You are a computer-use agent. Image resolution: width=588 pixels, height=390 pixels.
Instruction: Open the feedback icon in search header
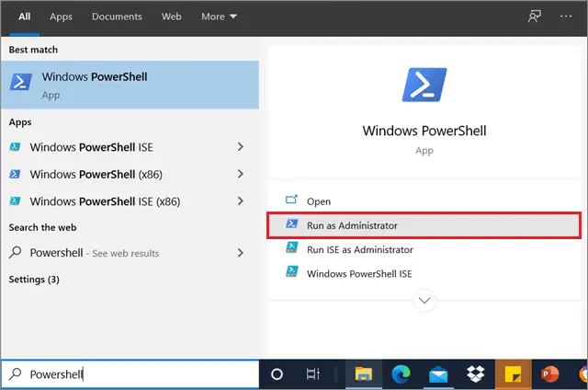click(535, 17)
